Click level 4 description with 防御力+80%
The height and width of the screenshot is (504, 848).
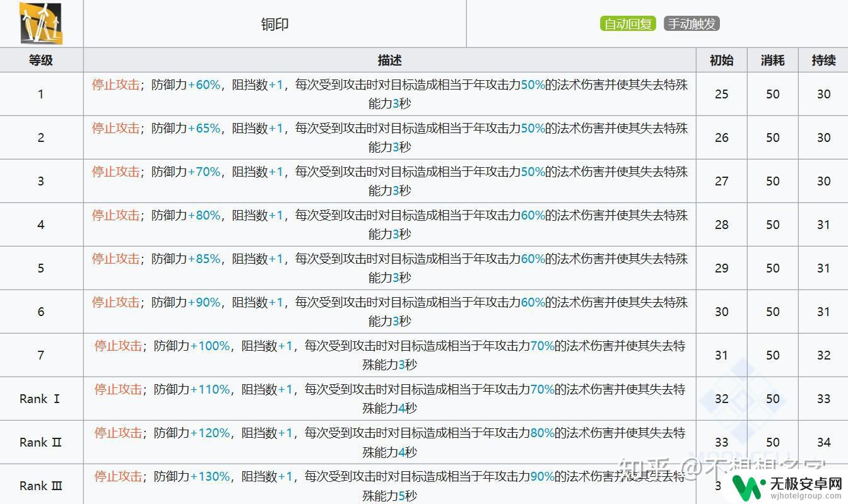coord(389,225)
